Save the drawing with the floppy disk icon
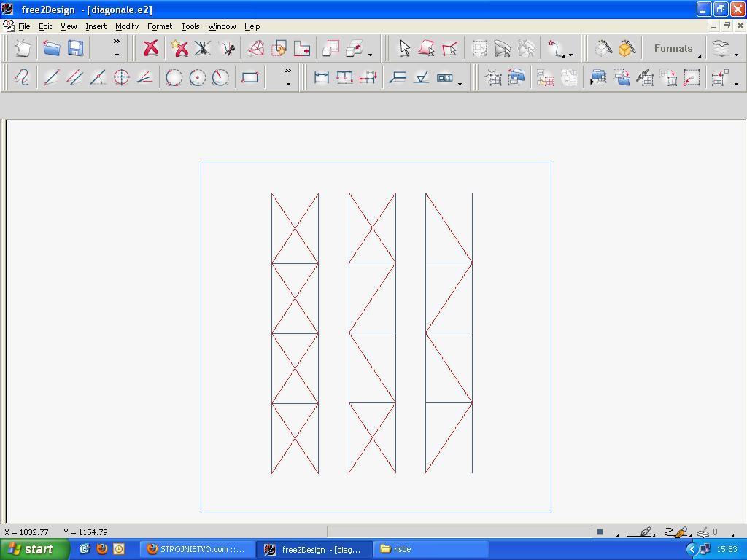 (76, 48)
